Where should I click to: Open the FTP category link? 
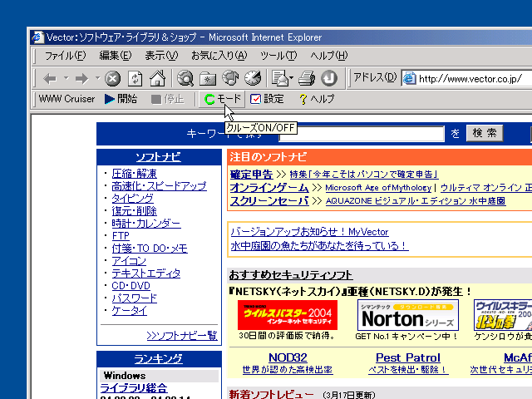point(121,236)
